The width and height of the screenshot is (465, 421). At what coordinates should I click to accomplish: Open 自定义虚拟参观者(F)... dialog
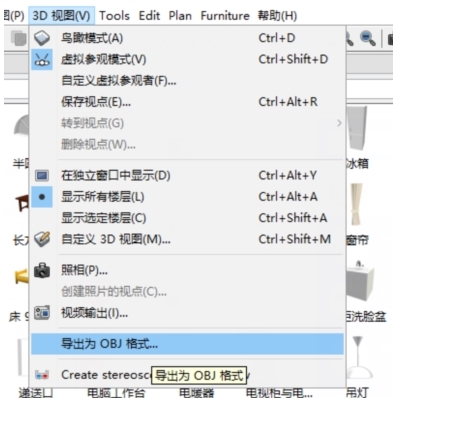point(187,81)
